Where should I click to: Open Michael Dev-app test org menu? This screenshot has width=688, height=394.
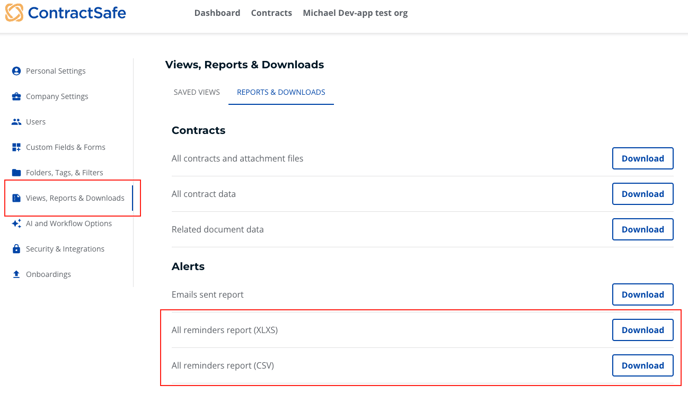tap(355, 13)
